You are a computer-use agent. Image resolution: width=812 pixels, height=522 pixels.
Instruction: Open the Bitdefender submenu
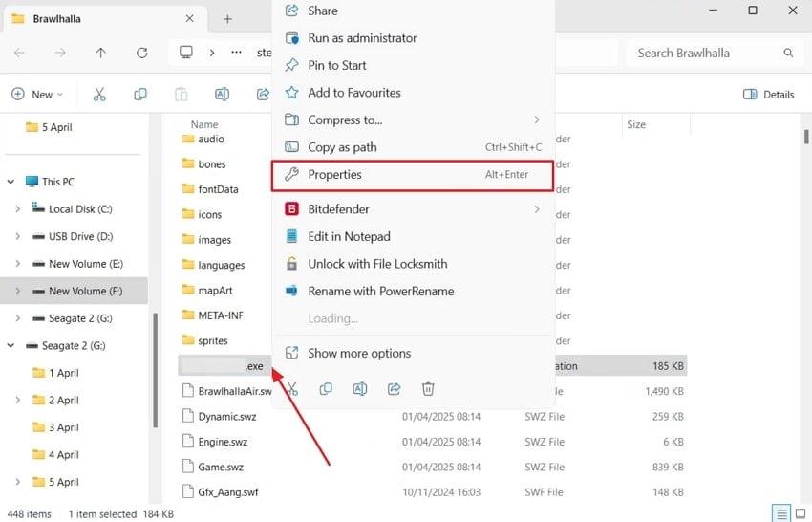[x=414, y=209]
